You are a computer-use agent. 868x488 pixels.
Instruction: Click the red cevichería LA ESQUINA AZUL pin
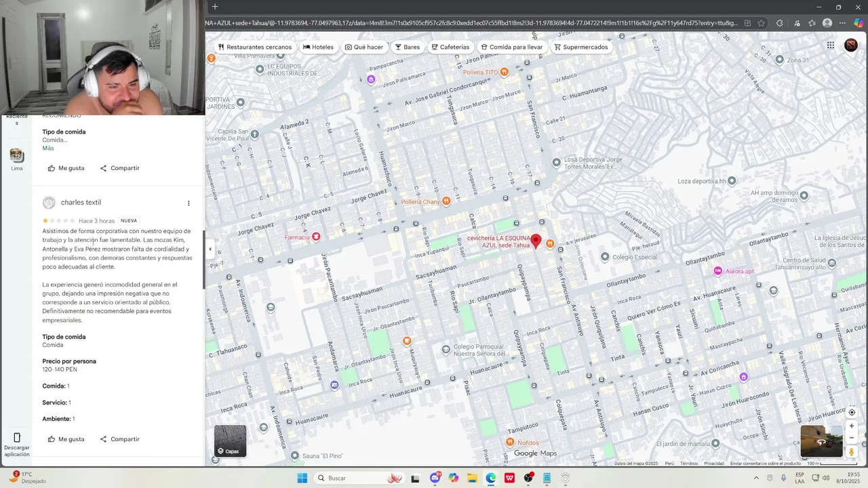tap(536, 241)
